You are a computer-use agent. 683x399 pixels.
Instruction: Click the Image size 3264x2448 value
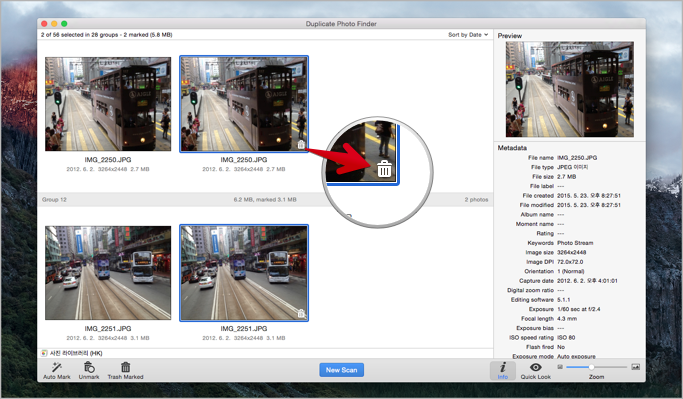[x=571, y=252]
